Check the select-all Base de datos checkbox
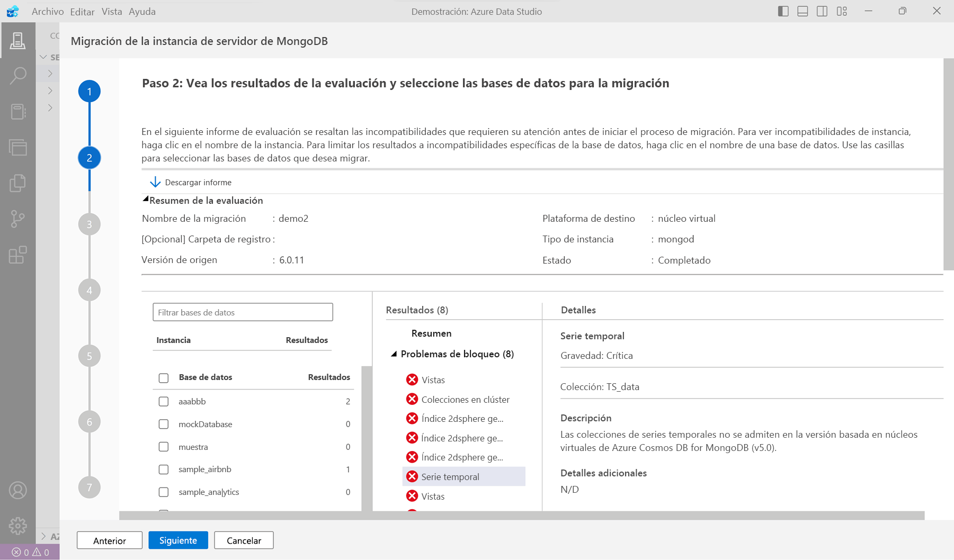The height and width of the screenshot is (560, 954). tap(163, 377)
